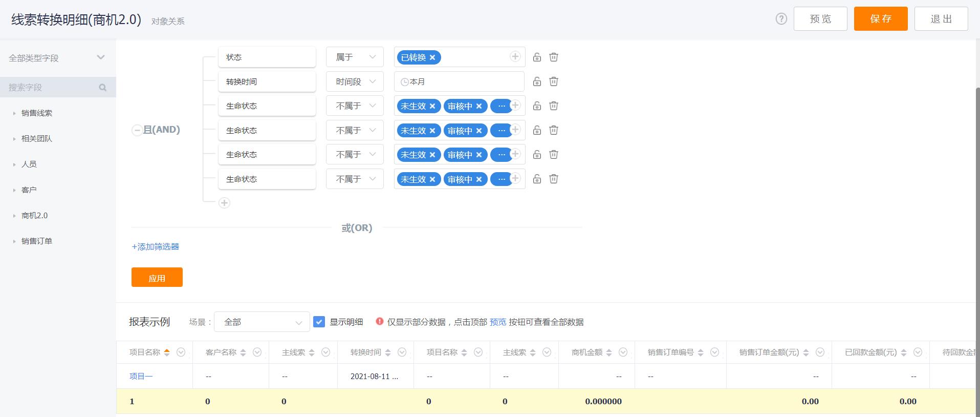Screen dimensions: 980x417
Task: Open 客户名称 column options menu
Action: (257, 352)
